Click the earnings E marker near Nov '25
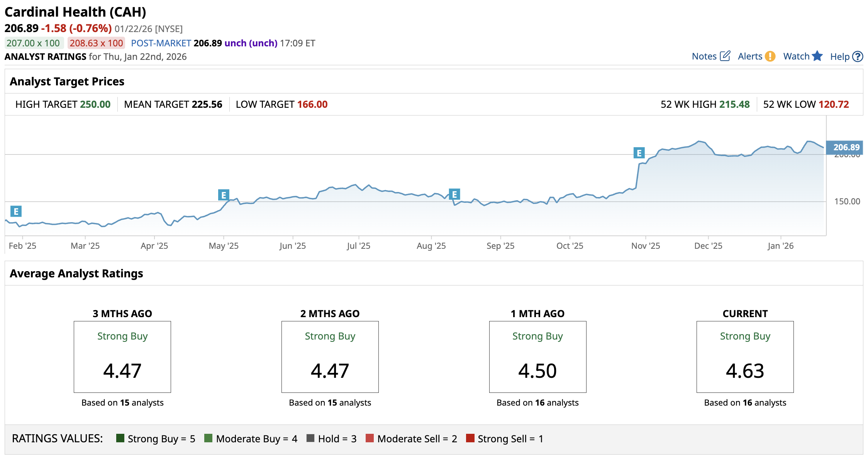The image size is (868, 462). [639, 153]
